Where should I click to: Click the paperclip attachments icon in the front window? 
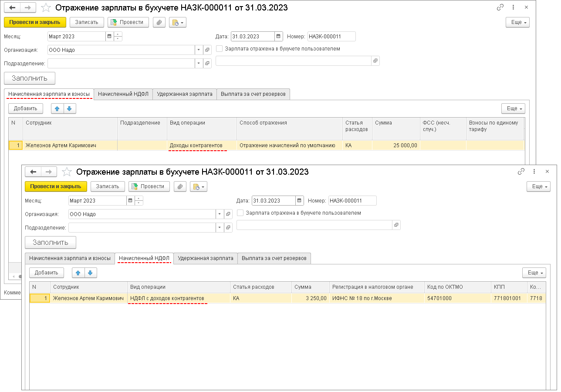tap(180, 186)
